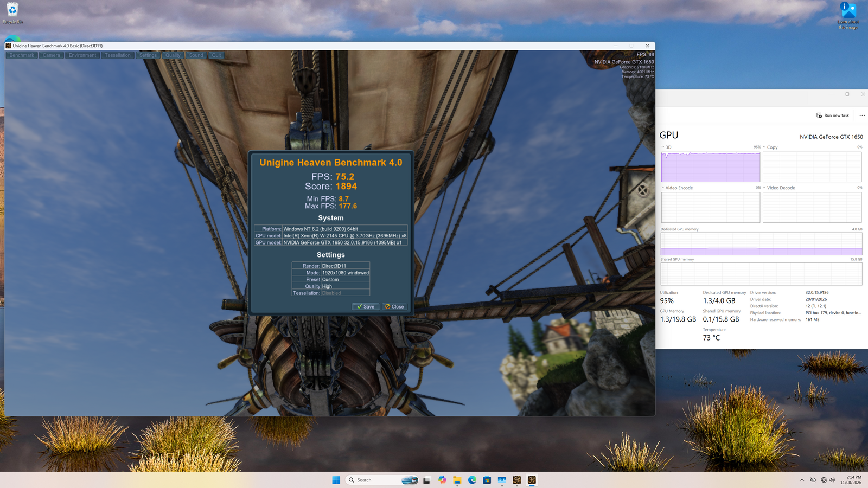Click the Driver version '32.0.15.9186' in Task Manager
The height and width of the screenshot is (488, 868).
point(817,293)
